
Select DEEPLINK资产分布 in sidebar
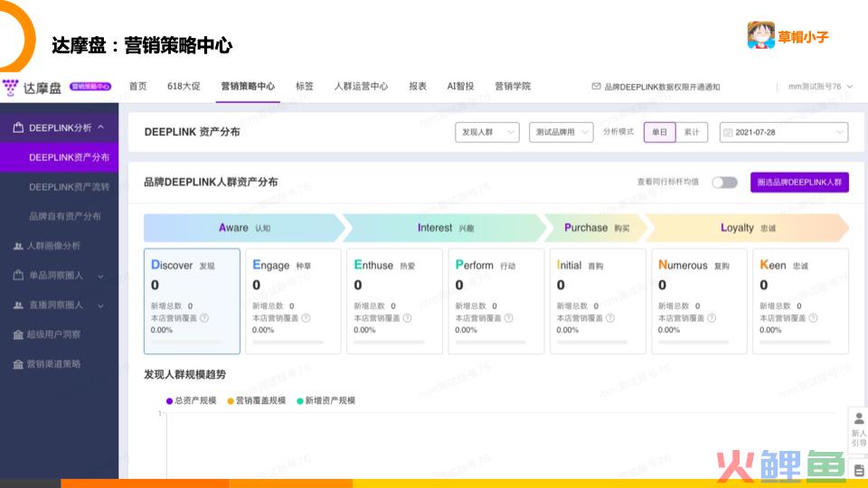click(60, 157)
